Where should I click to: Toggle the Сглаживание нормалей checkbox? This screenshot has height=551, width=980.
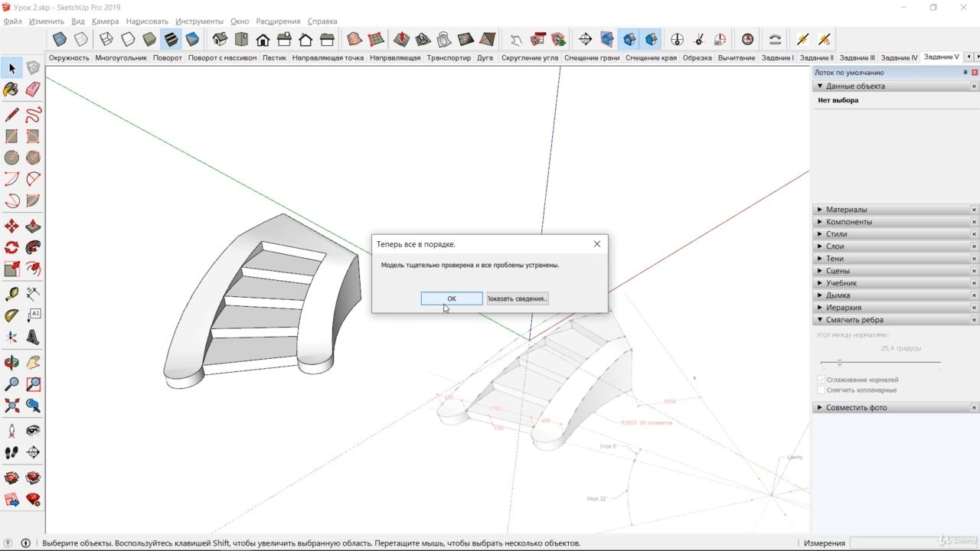coord(822,380)
